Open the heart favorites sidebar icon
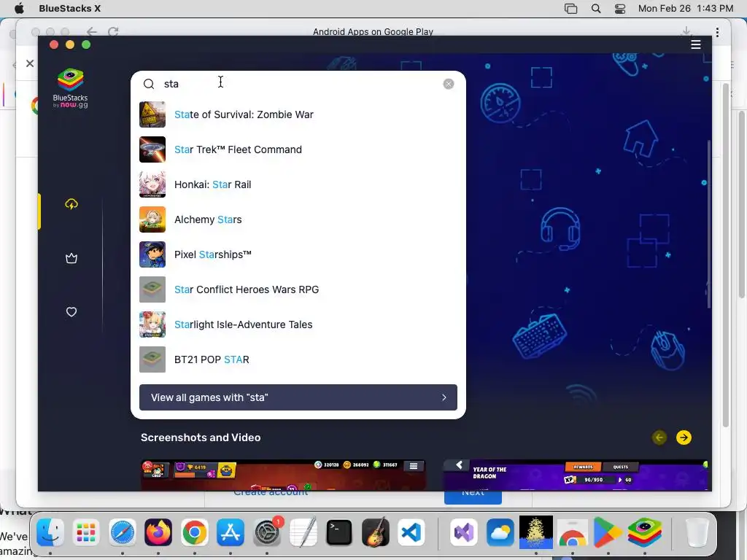 [x=71, y=312]
